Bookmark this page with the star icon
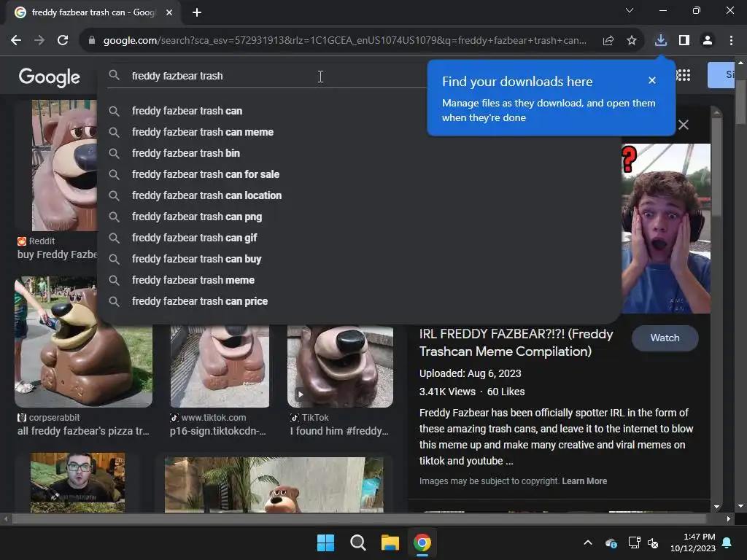The width and height of the screenshot is (747, 560). pyautogui.click(x=632, y=41)
